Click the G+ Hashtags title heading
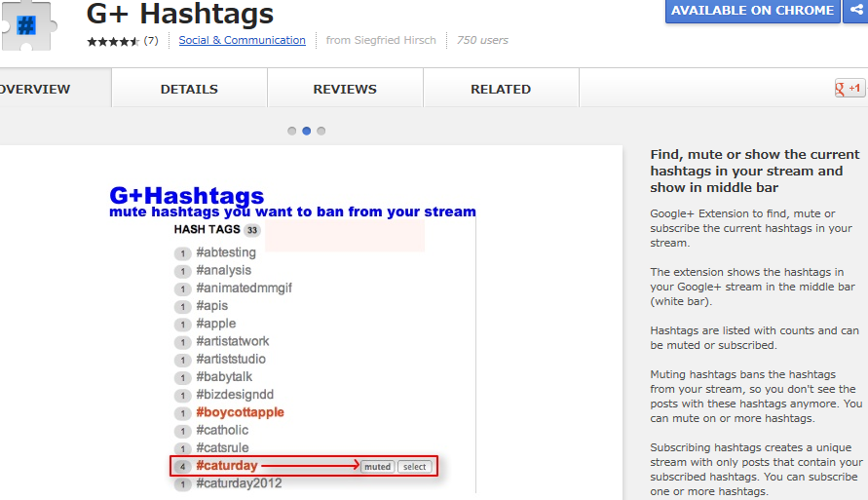Viewport: 868px width, 500px height. 180,14
